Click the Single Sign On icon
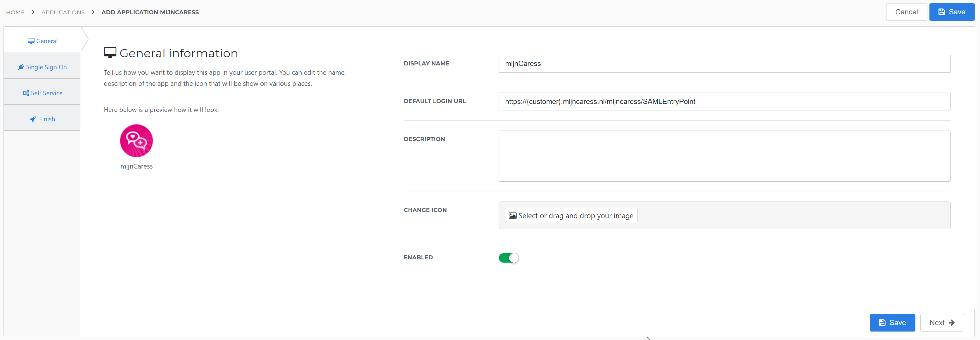This screenshot has width=980, height=340. coord(22,67)
